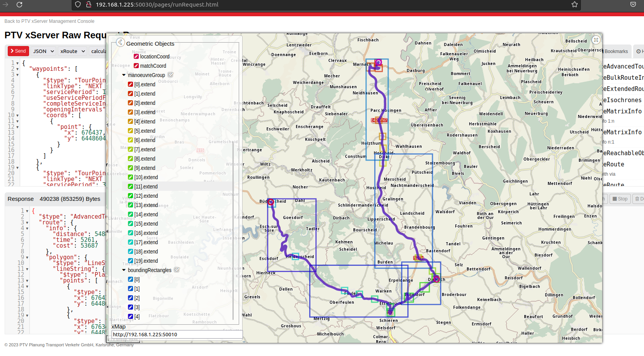Fold request editor line 1 block
Image resolution: width=644 pixels, height=356 pixels.
(x=17, y=63)
